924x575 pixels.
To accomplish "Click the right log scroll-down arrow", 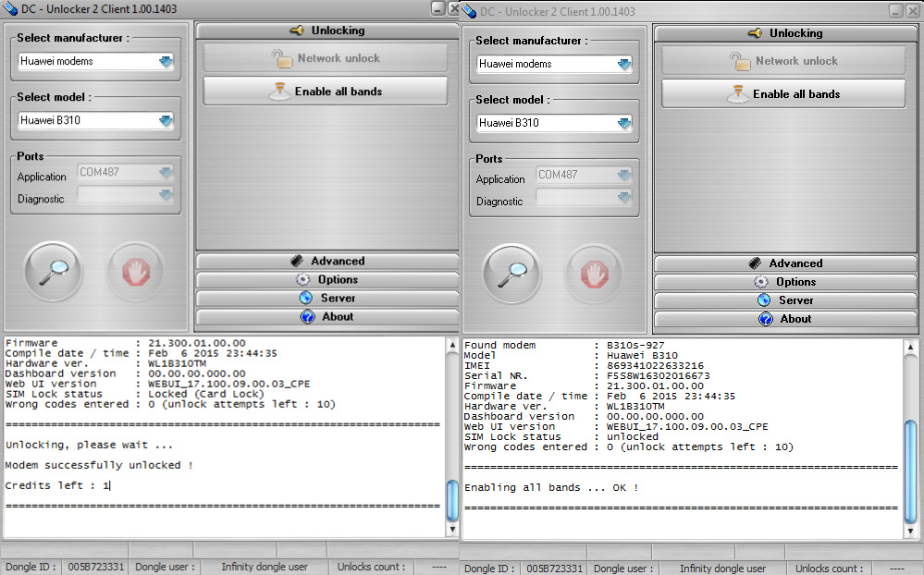I will pyautogui.click(x=910, y=531).
